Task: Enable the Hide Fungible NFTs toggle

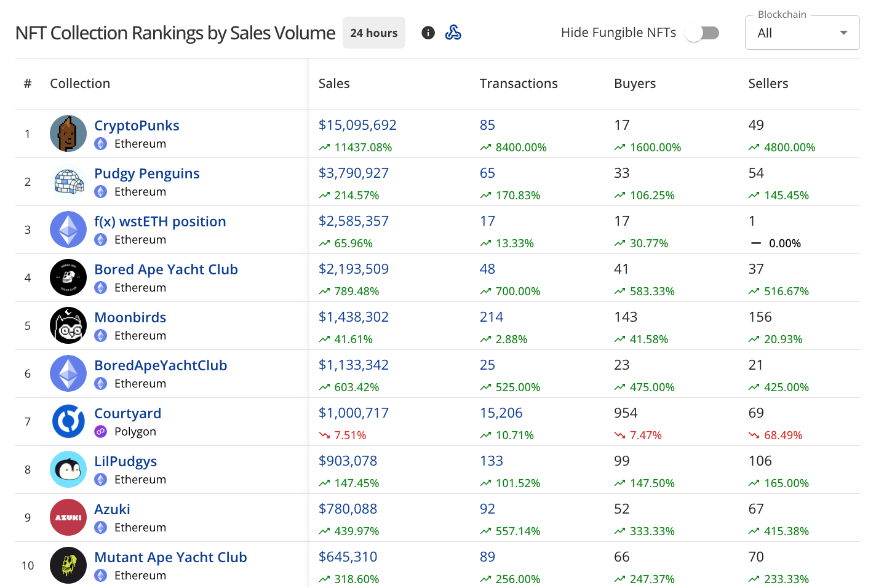Action: (703, 33)
